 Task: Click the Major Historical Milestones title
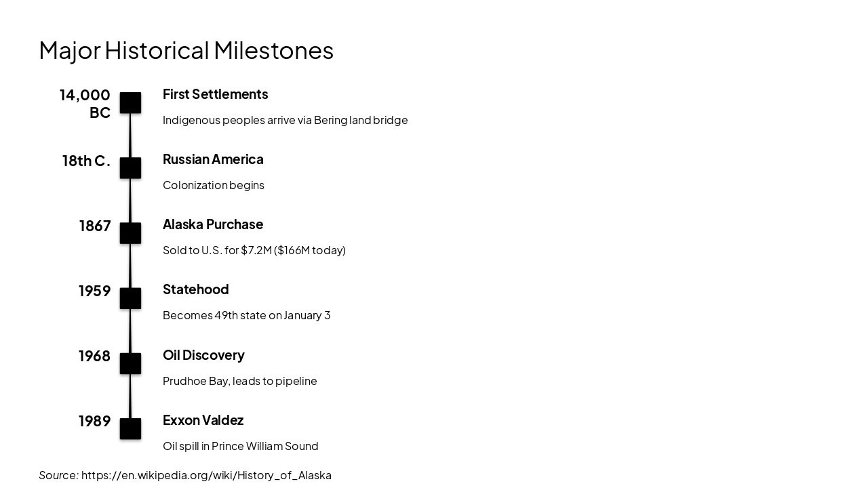(x=186, y=50)
